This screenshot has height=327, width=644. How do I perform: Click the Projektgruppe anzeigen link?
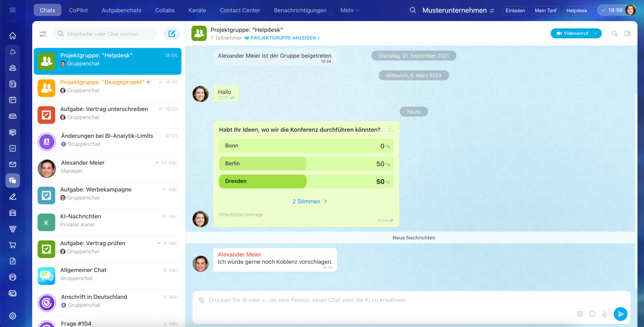click(x=282, y=38)
